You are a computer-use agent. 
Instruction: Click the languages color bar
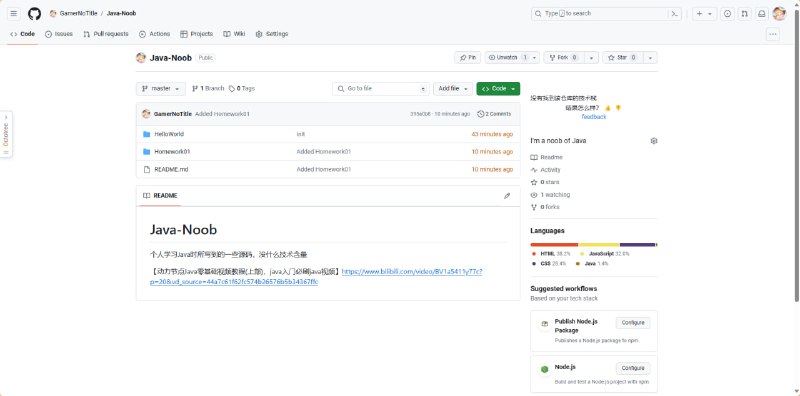[x=594, y=245]
